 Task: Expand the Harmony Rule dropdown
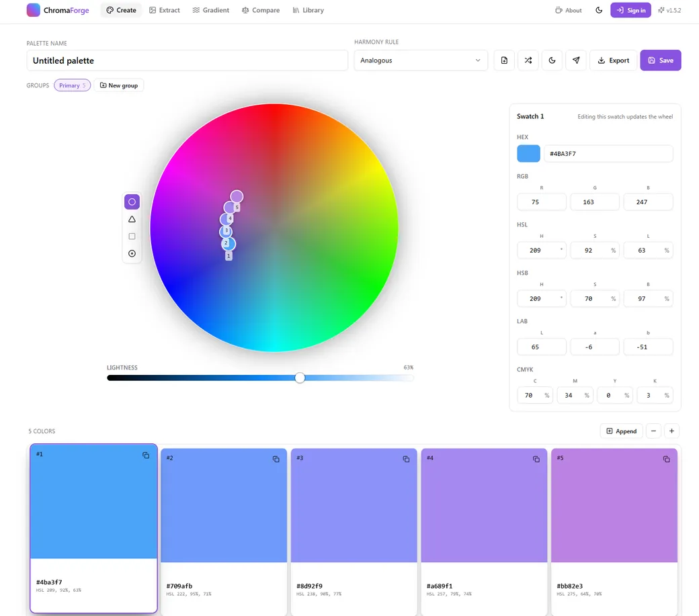pos(421,60)
